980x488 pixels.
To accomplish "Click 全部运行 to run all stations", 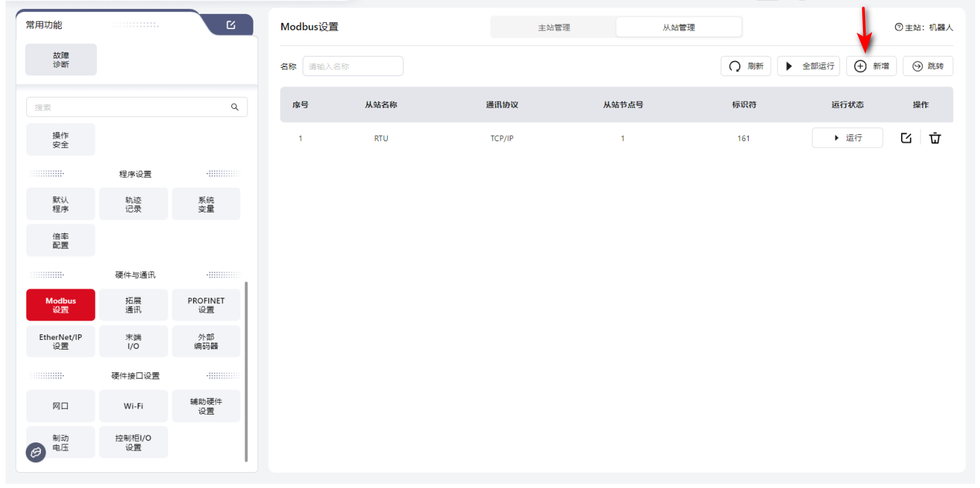I will tap(808, 66).
